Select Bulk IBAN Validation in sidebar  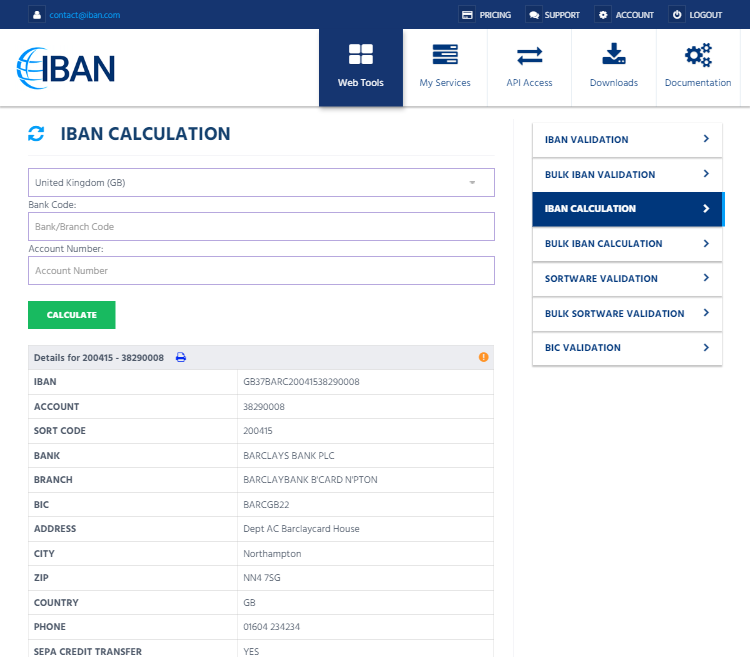[626, 175]
